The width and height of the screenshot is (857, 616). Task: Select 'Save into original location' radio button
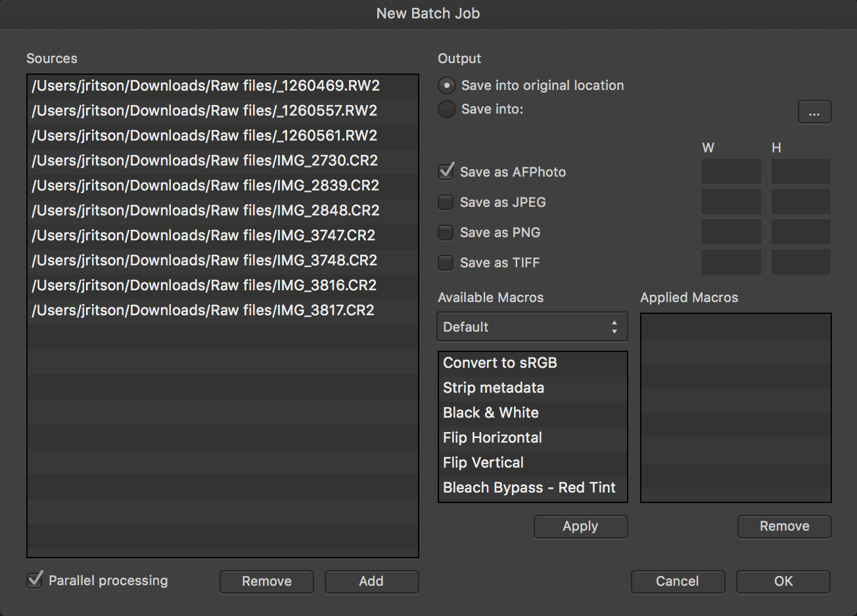tap(447, 85)
